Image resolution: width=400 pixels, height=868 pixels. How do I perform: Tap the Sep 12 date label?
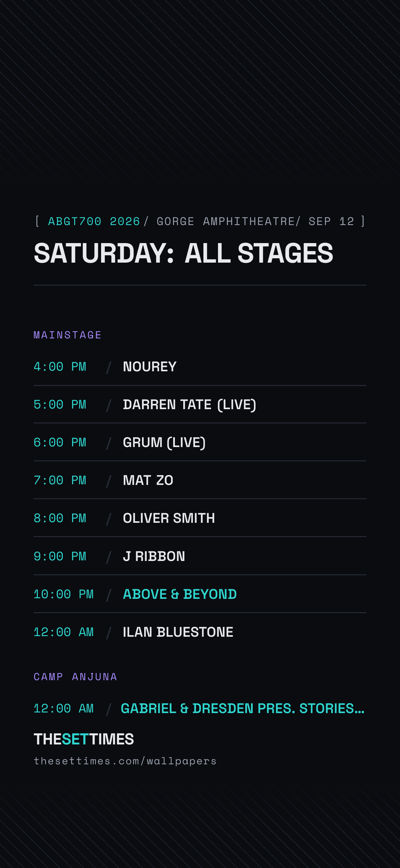(x=331, y=221)
